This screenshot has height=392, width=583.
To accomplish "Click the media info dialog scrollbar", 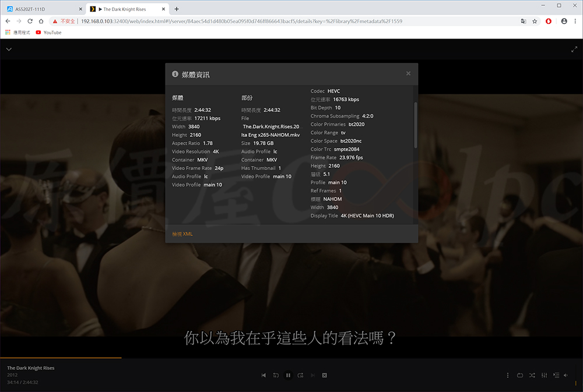I will pyautogui.click(x=415, y=125).
